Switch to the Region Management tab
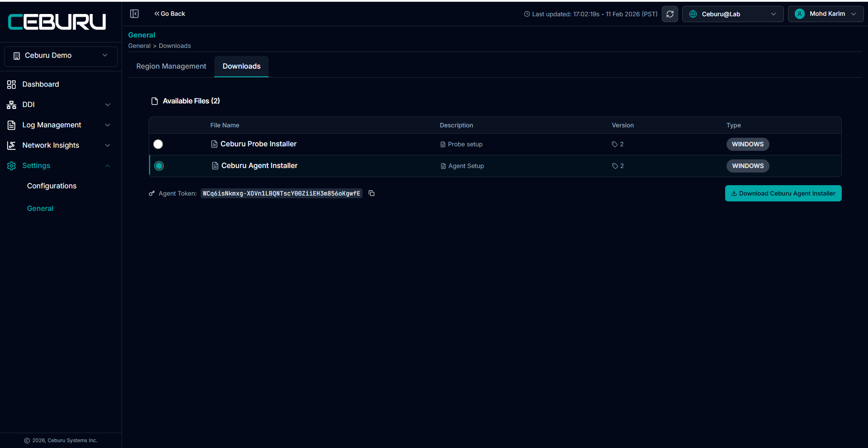 coord(171,66)
